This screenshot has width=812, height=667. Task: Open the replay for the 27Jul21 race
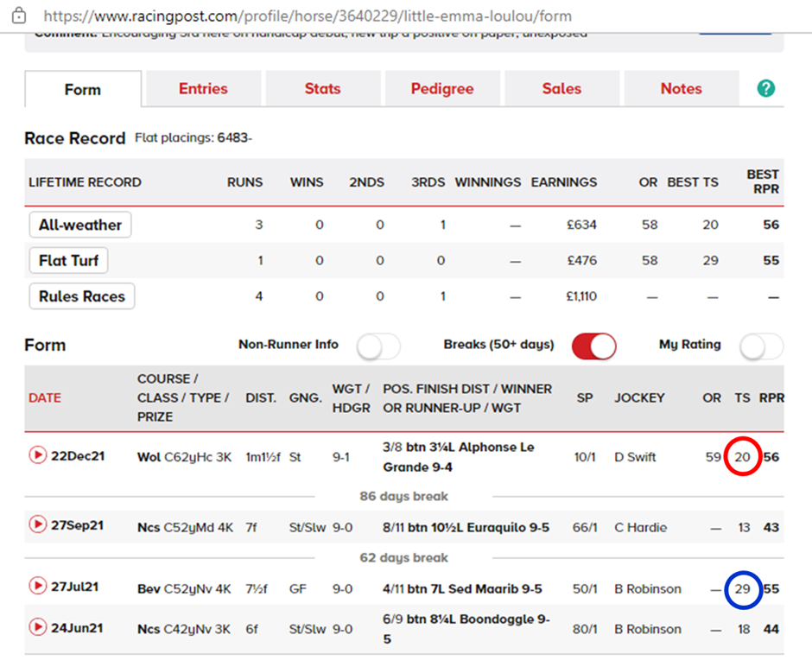(38, 588)
